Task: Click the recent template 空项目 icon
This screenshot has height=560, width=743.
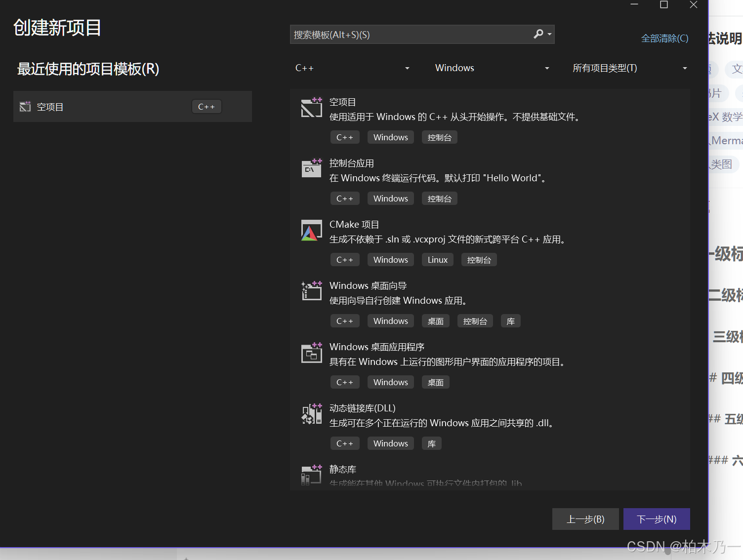Action: tap(25, 107)
